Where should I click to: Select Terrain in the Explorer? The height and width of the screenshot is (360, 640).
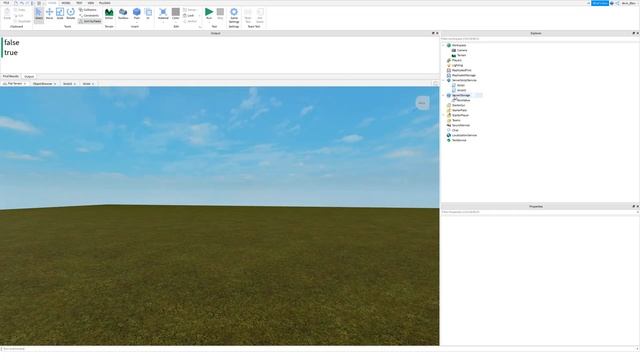461,55
